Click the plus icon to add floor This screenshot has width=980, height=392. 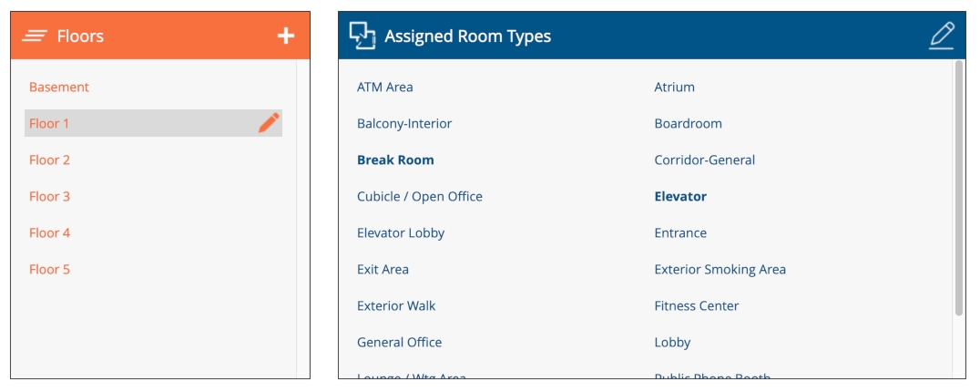[286, 36]
